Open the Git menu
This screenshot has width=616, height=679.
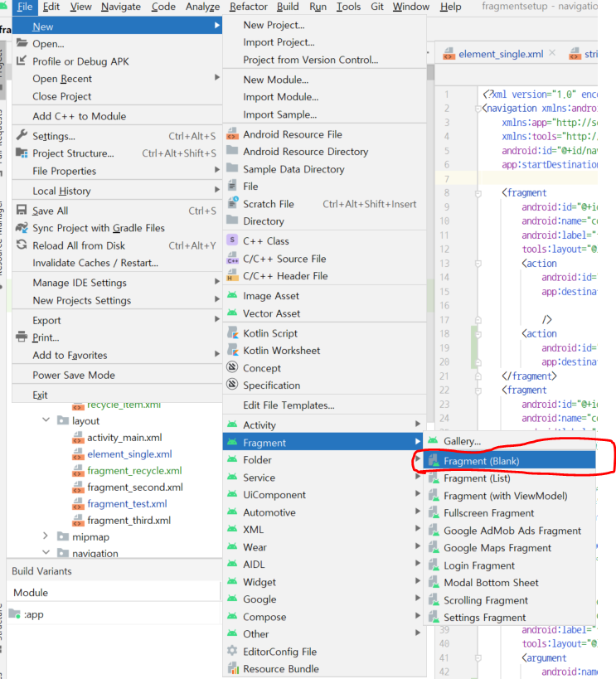pyautogui.click(x=377, y=7)
